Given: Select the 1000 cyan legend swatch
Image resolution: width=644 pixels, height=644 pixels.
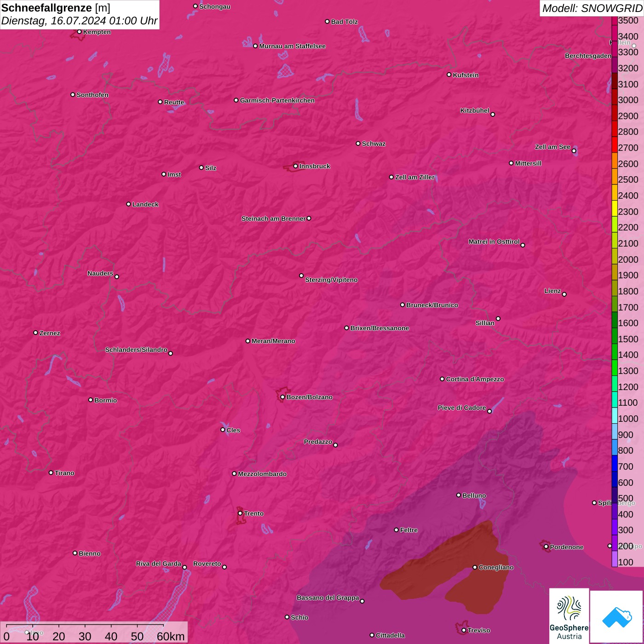Looking at the screenshot, I should [614, 415].
